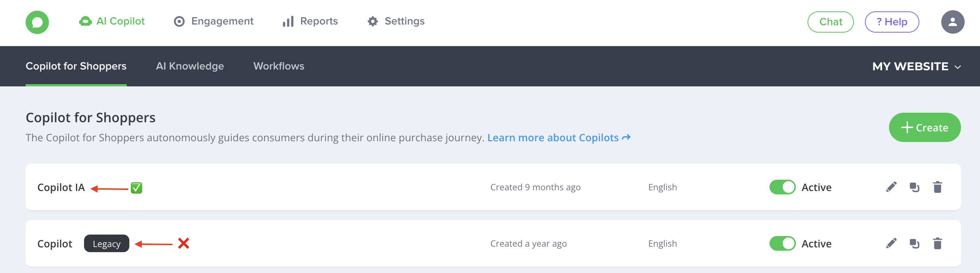Open the user profile avatar
Image resolution: width=980 pixels, height=273 pixels.
[x=952, y=22]
